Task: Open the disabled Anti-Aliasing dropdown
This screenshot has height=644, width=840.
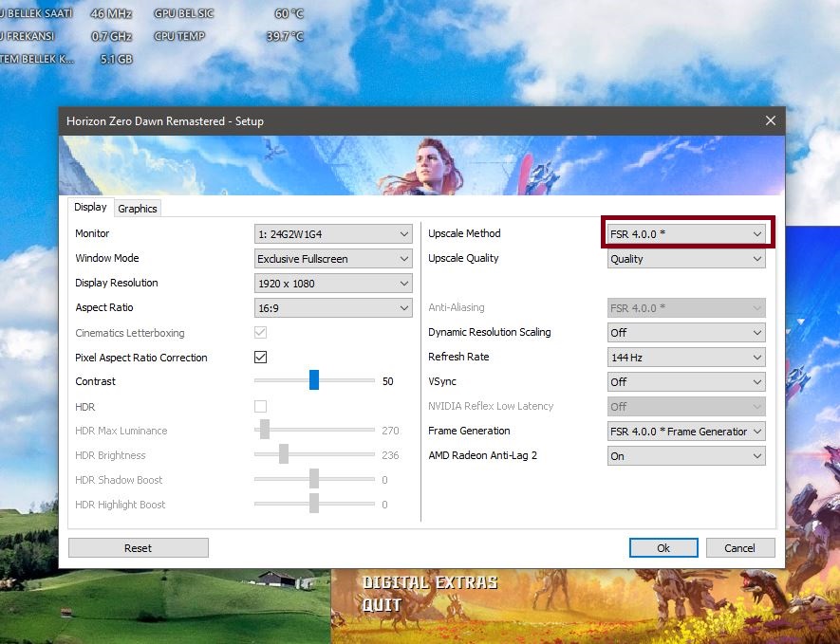Action: 686,308
